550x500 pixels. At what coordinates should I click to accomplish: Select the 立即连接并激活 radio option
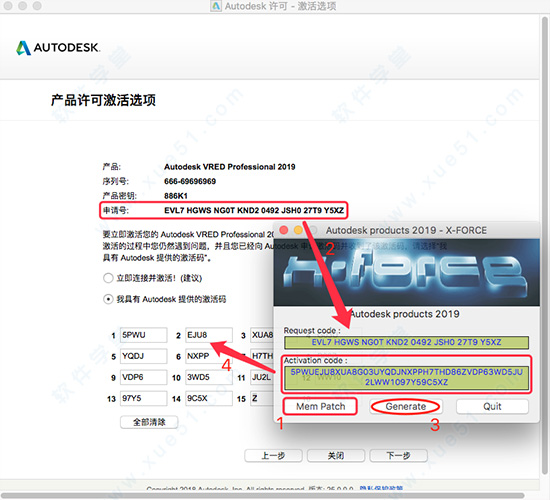point(108,278)
